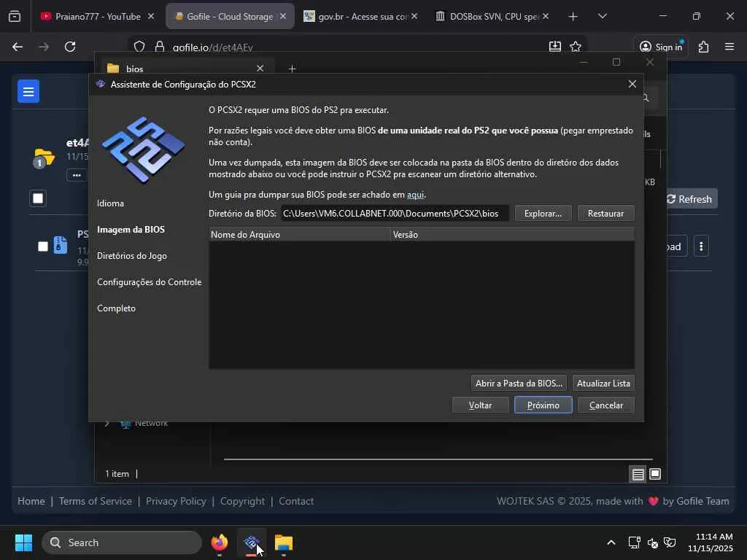The width and height of the screenshot is (747, 560).
Task: Close the PCSX2 configuration assistant dialog
Action: (632, 85)
